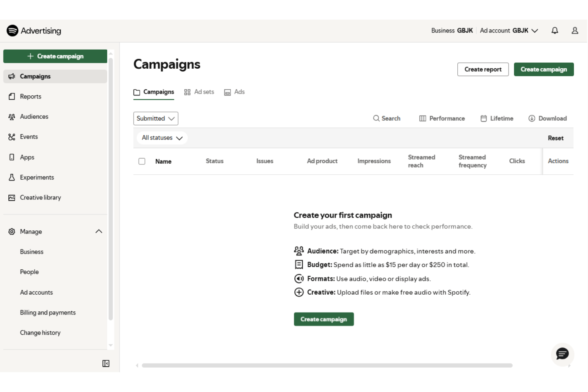Sort by the Name column header
The height and width of the screenshot is (392, 588).
pyautogui.click(x=163, y=162)
